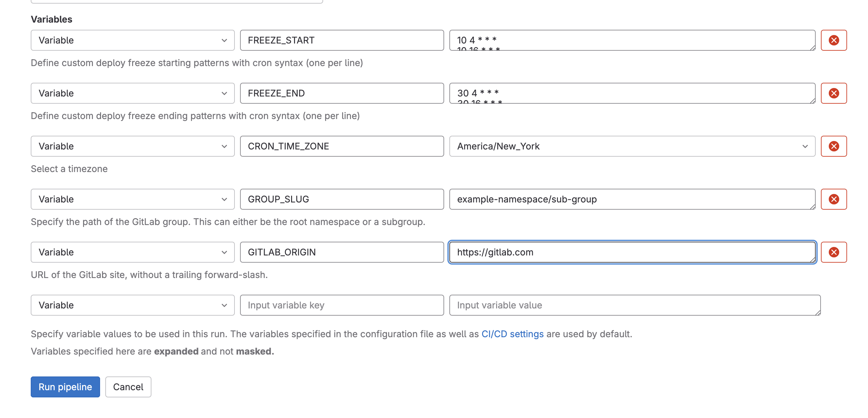Click the empty row's variable type chevron
This screenshot has height=418, width=868.
[225, 305]
